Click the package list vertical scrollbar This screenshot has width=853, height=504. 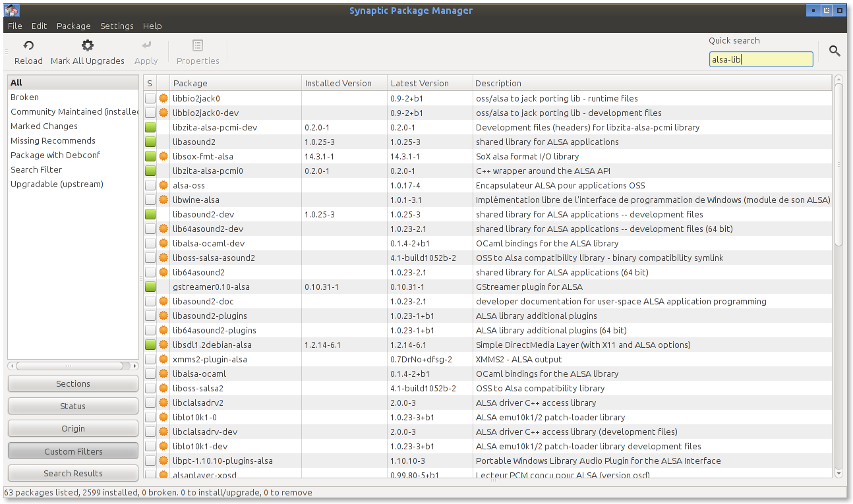(838, 165)
